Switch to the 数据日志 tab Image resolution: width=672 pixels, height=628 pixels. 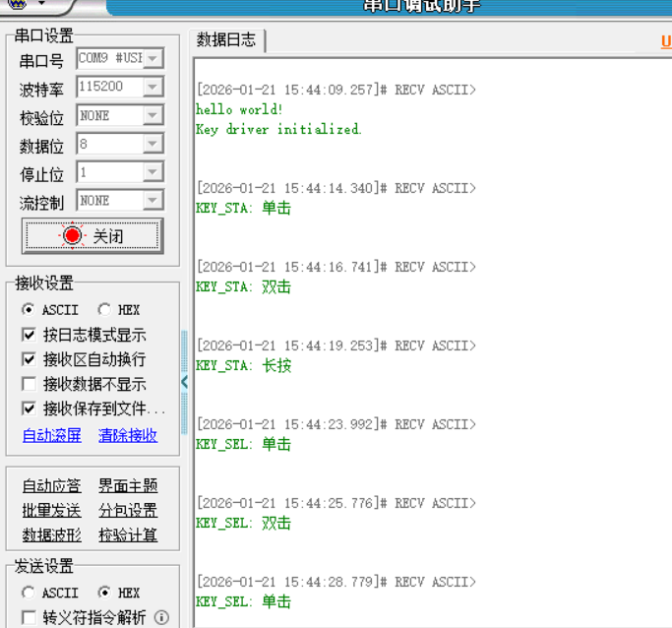tap(226, 40)
